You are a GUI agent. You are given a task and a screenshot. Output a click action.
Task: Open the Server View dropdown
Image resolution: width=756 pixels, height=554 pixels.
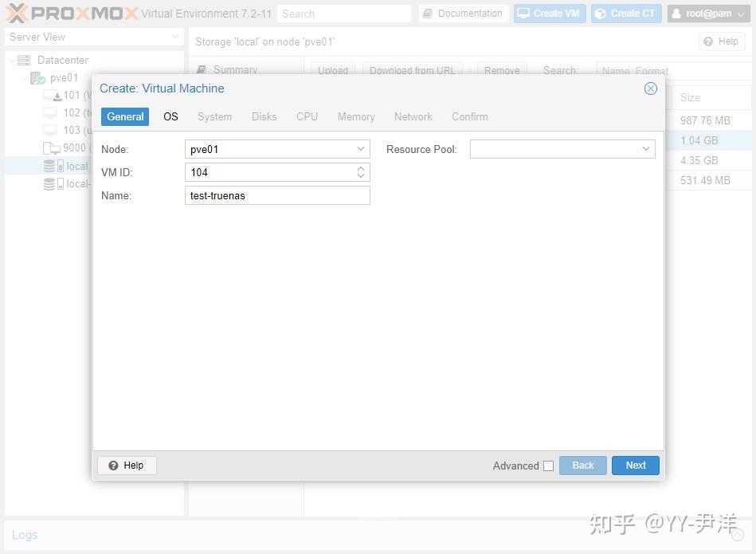[x=176, y=37]
